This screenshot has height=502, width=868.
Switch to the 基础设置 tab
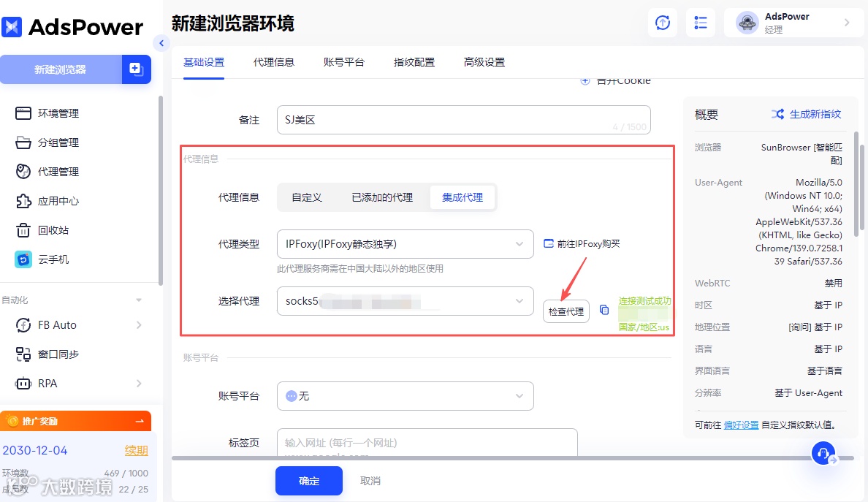click(204, 62)
